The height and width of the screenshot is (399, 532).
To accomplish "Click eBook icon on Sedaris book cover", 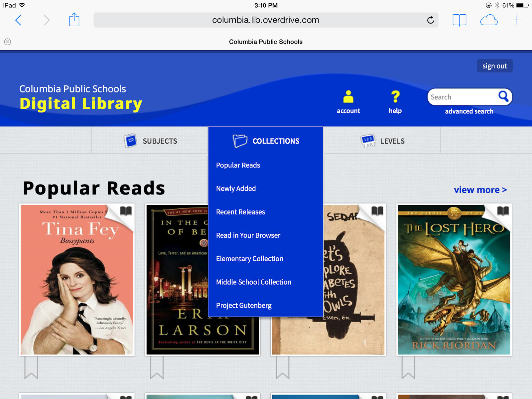I will coord(377,211).
